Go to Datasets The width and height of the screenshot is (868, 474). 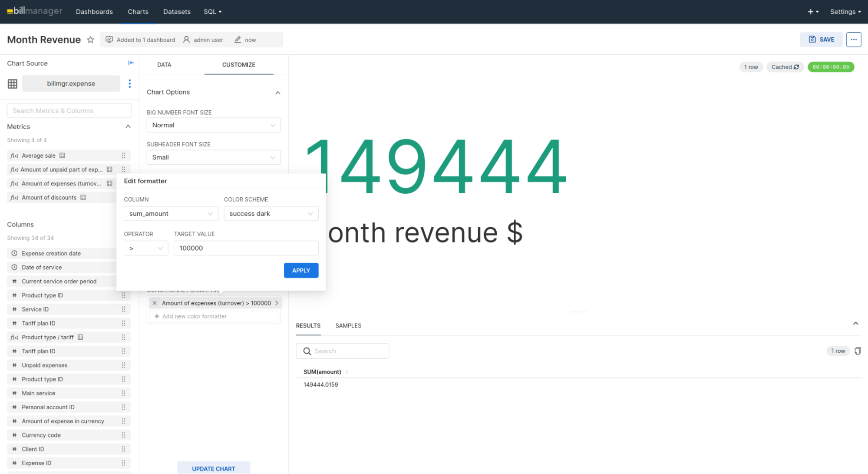pyautogui.click(x=177, y=12)
